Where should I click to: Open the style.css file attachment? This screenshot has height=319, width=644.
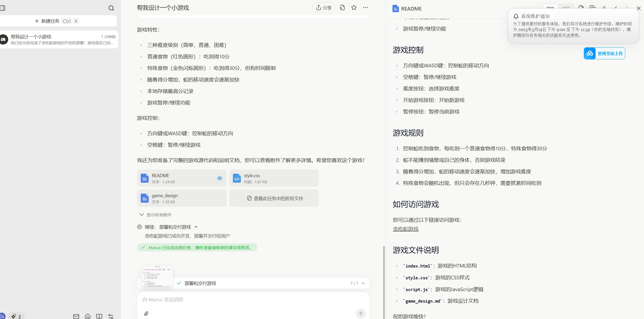point(274,178)
